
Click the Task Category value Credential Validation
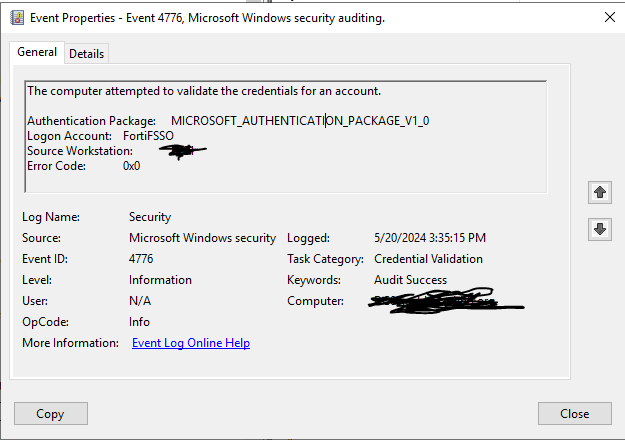tap(428, 259)
